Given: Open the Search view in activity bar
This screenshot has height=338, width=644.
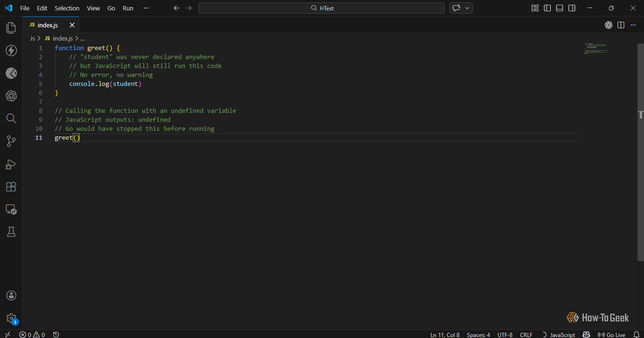Looking at the screenshot, I should tap(11, 118).
